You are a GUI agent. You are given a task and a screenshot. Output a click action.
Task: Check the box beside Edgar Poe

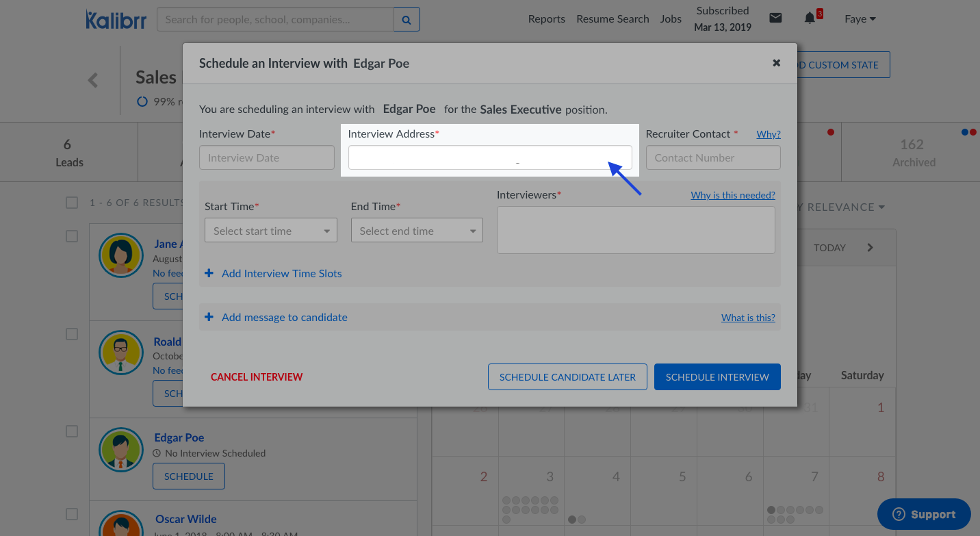tap(72, 431)
